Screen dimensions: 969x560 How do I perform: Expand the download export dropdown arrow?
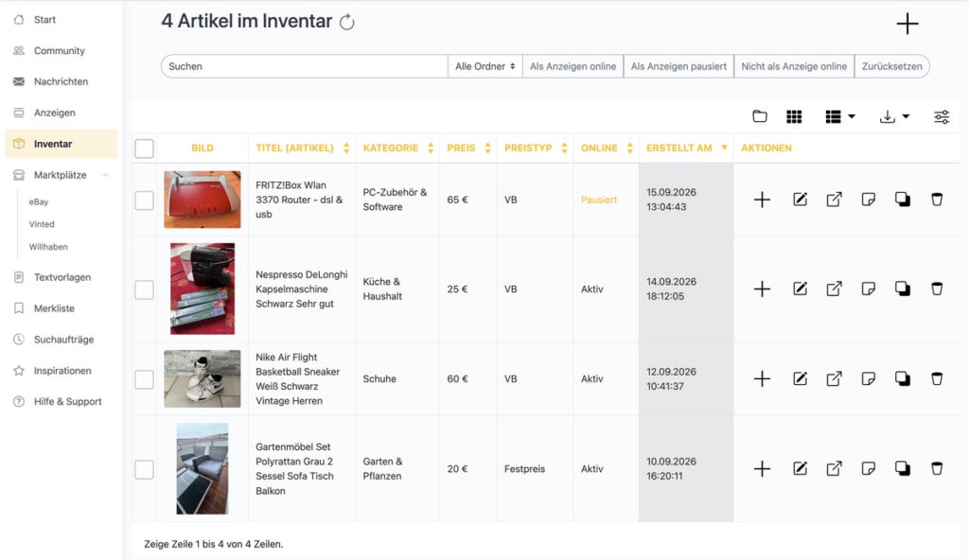click(x=906, y=116)
